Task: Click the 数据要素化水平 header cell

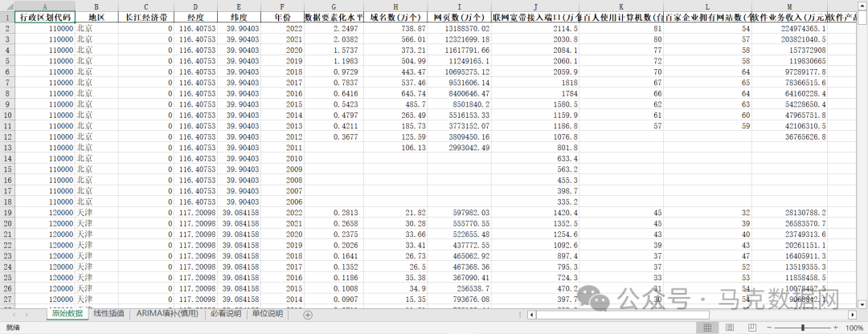Action: coord(334,18)
